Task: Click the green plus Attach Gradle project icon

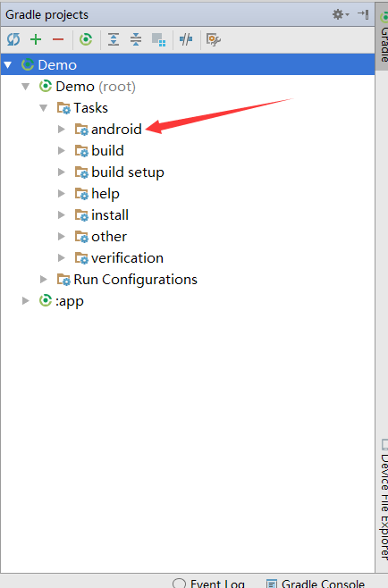Action: click(x=36, y=39)
